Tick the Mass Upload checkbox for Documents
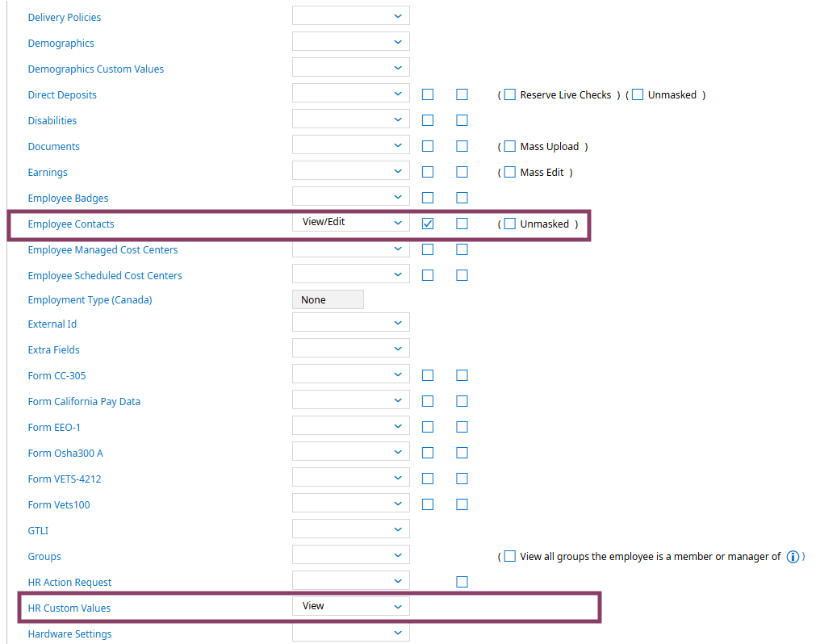This screenshot has height=644, width=816. pos(510,146)
